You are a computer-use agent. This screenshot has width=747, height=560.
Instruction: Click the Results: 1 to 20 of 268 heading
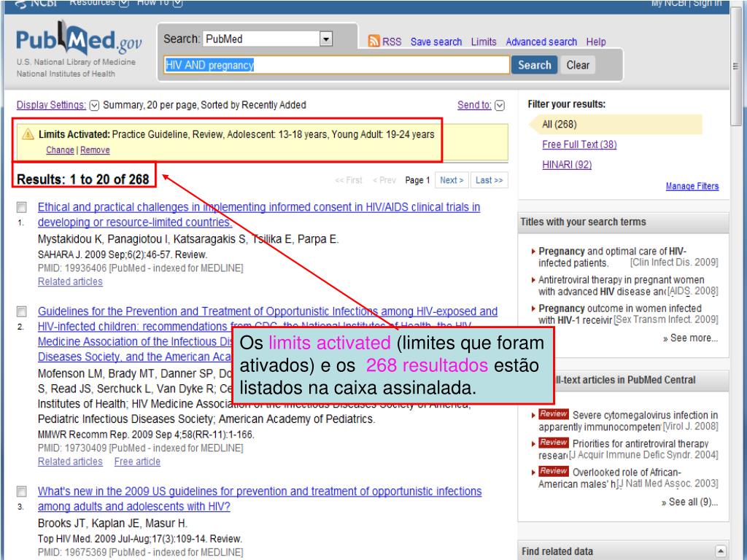click(83, 179)
